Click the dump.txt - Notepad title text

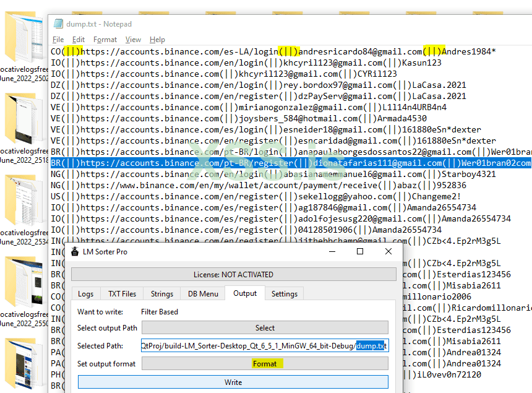(x=99, y=24)
